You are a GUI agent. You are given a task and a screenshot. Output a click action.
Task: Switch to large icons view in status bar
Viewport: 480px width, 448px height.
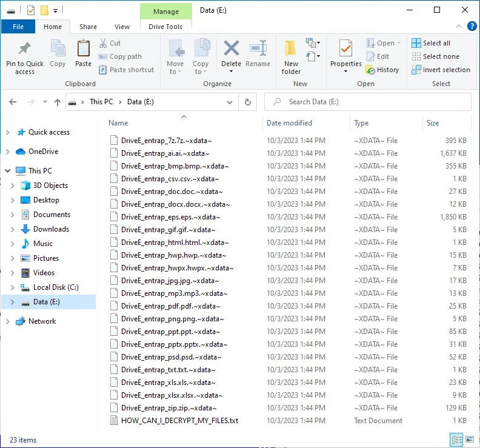(x=469, y=440)
